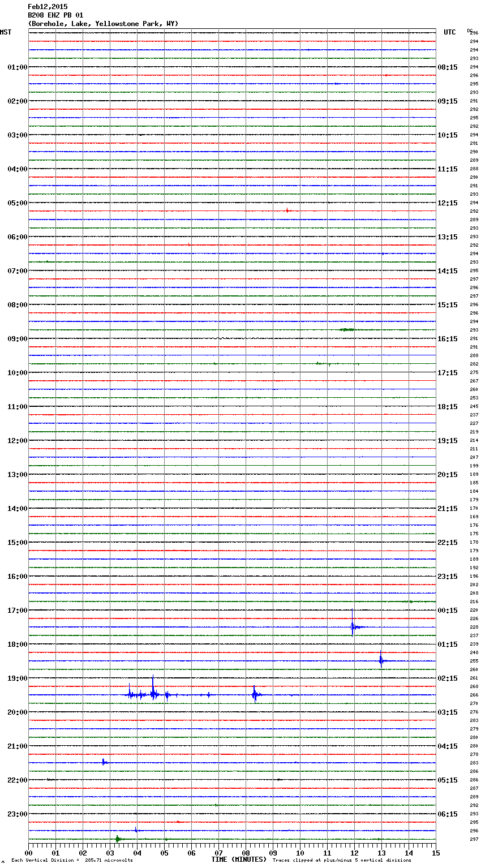The width and height of the screenshot is (481, 868).
Task: Select the '15:00' MST time label
Action: click(18, 543)
